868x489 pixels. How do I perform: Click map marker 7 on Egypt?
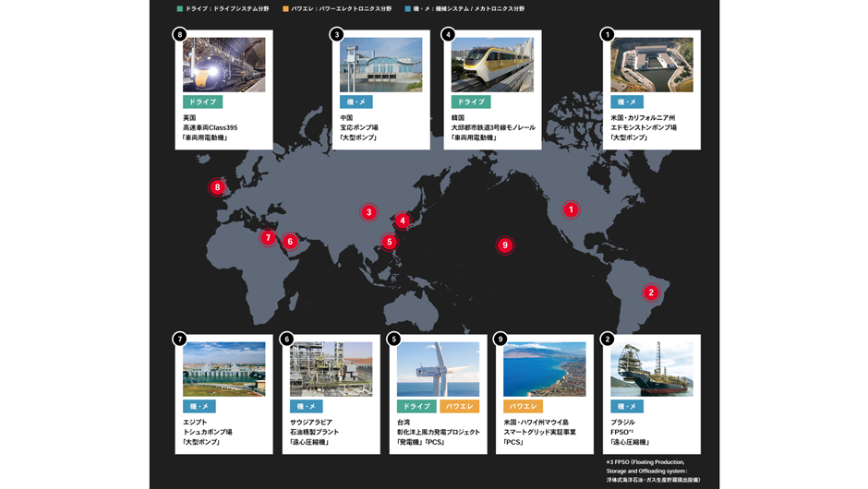[268, 238]
